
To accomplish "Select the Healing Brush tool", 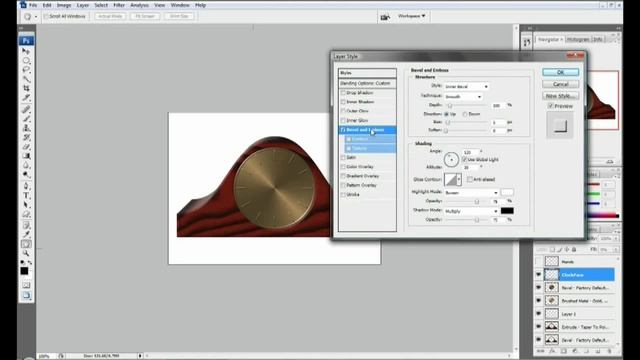I will (x=26, y=109).
